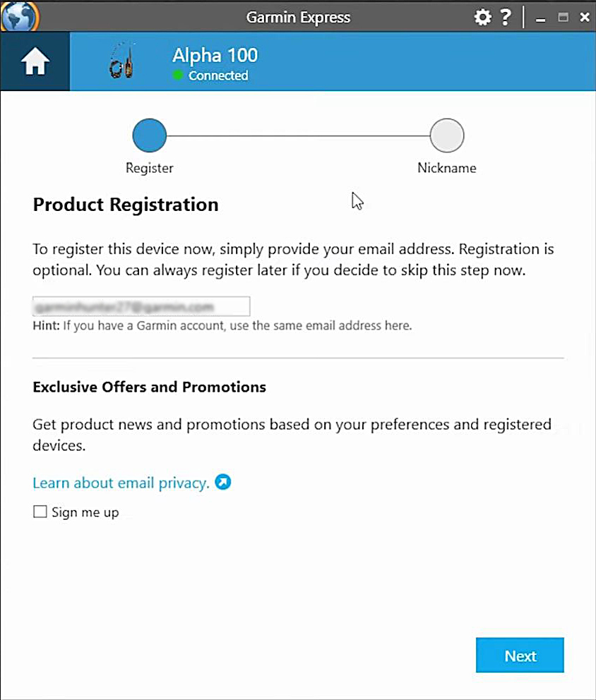Maximize the Garmin Express window

pos(563,18)
